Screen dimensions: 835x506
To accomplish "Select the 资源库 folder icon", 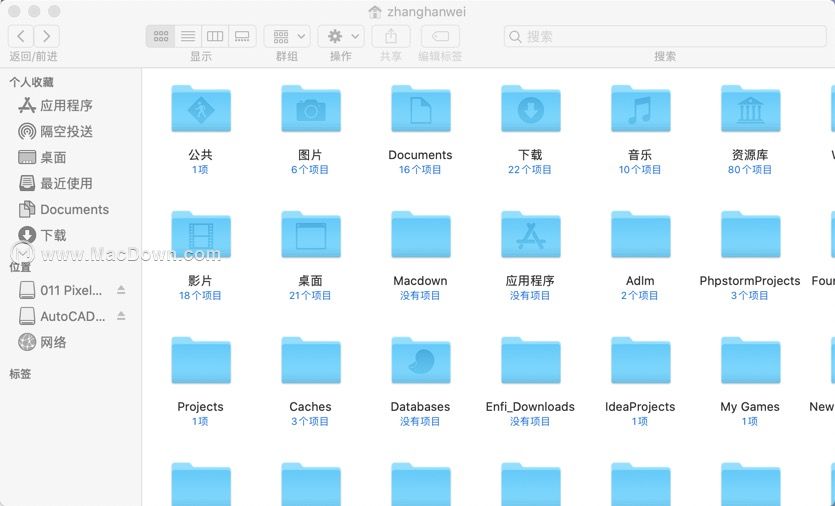I will 751,109.
